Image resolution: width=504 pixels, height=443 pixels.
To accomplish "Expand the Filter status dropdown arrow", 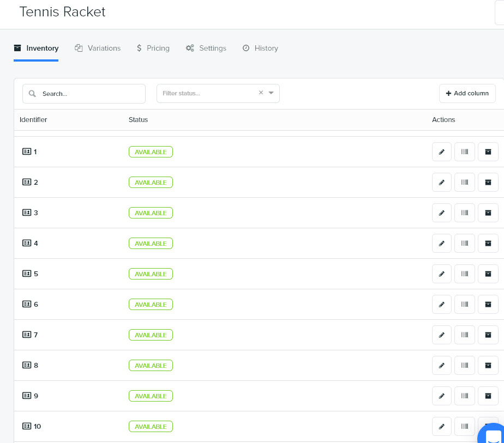I will pyautogui.click(x=271, y=93).
